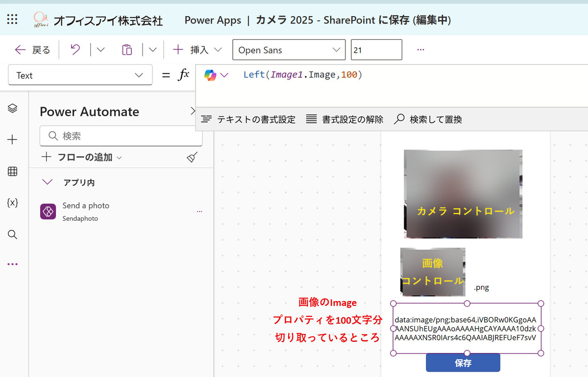The width and height of the screenshot is (588, 377).
Task: Open the Send a photo options ellipsis
Action: (x=199, y=212)
